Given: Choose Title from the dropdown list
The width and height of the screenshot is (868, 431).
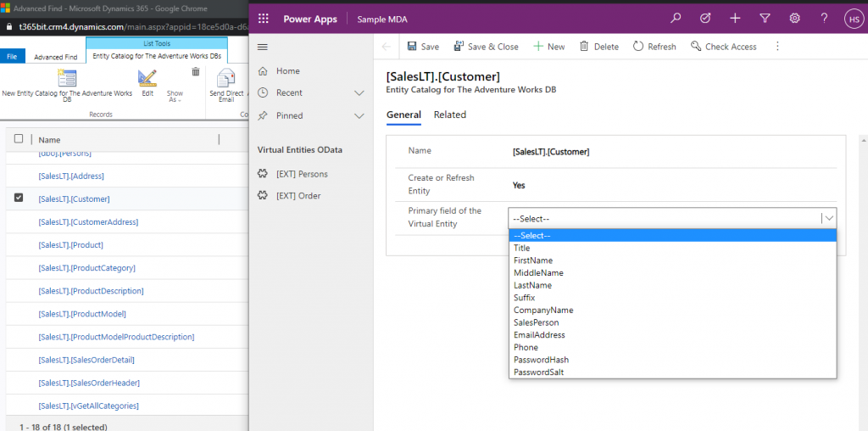Looking at the screenshot, I should (x=672, y=249).
